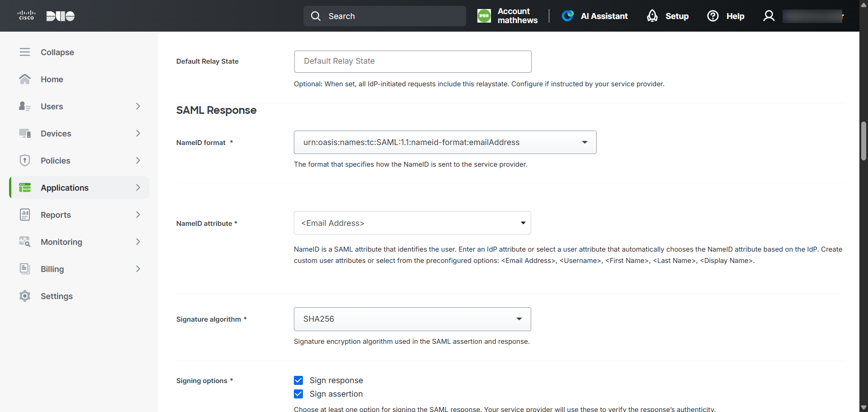This screenshot has width=868, height=412.
Task: Click the Home house icon
Action: [x=25, y=79]
